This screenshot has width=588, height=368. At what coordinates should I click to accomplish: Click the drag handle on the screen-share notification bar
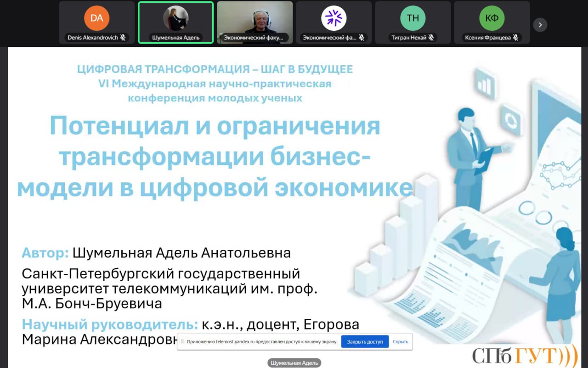[x=182, y=342]
